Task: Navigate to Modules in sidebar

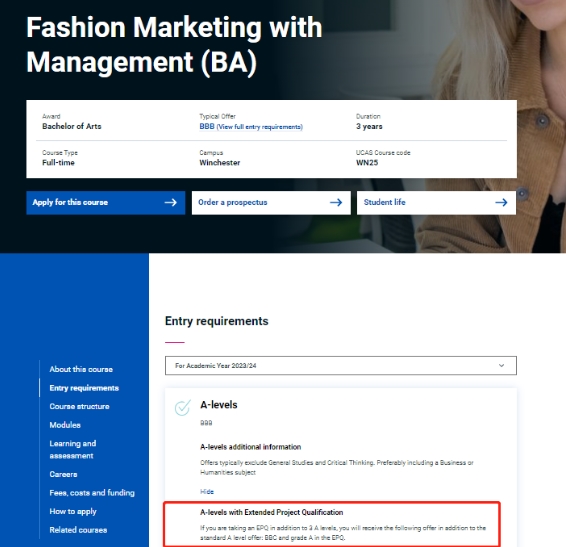Action: click(65, 425)
